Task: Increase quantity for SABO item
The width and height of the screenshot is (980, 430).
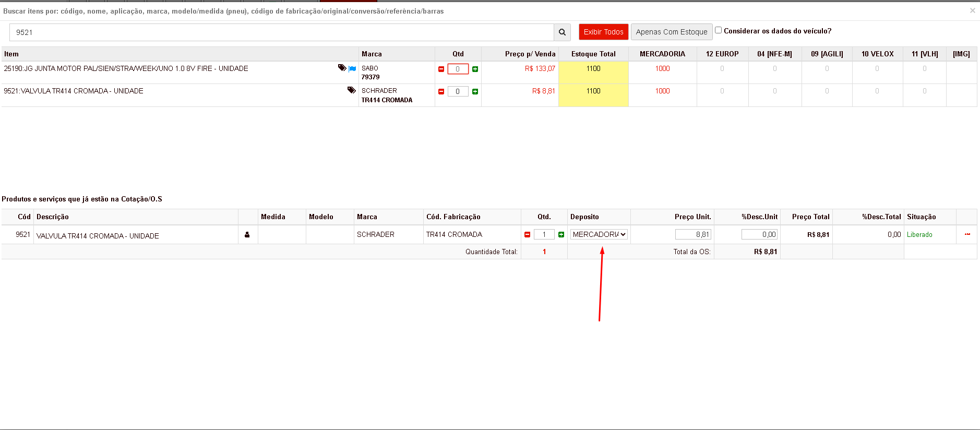Action: coord(475,69)
